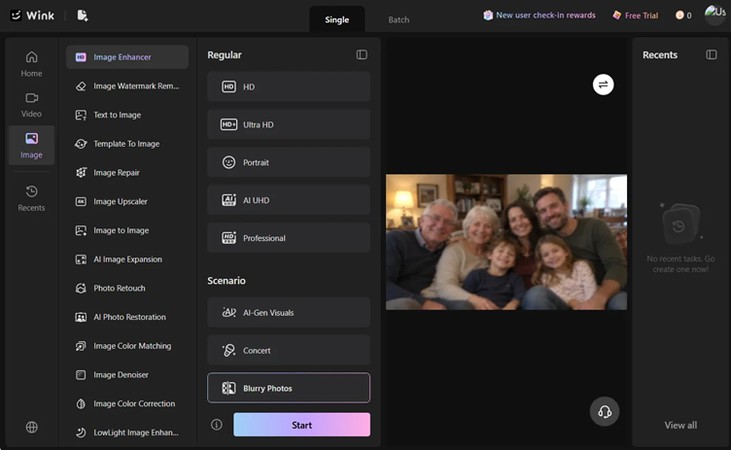Choose the AI UHD mode
This screenshot has width=731, height=450.
(x=289, y=200)
